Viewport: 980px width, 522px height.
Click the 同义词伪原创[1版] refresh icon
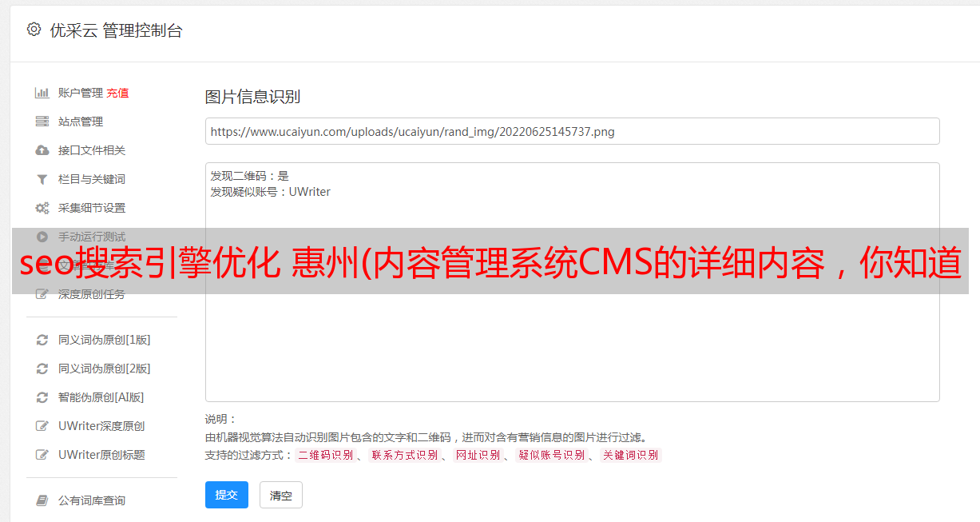click(x=42, y=340)
